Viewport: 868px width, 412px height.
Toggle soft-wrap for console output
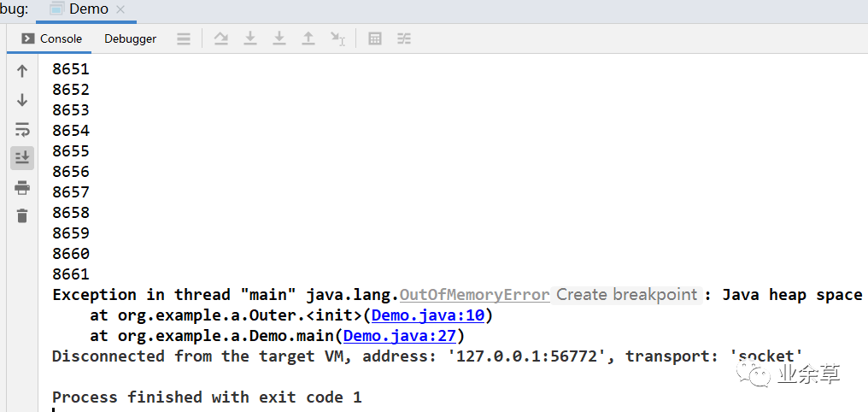[x=22, y=130]
